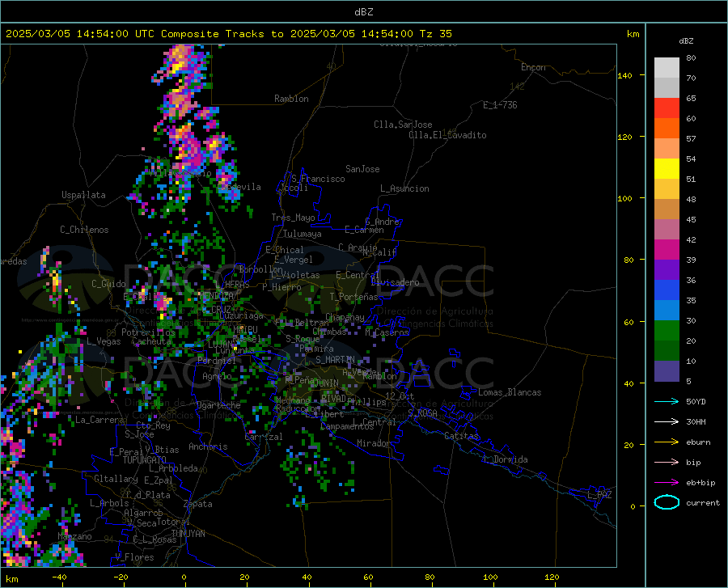This screenshot has width=728, height=588.
Task: Click the cyan 50YD arrow in legend
Action: pos(667,401)
